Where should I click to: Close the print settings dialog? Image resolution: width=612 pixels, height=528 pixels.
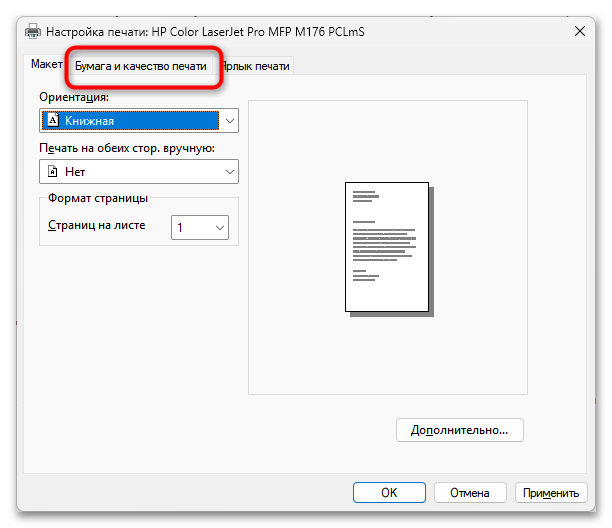click(580, 31)
